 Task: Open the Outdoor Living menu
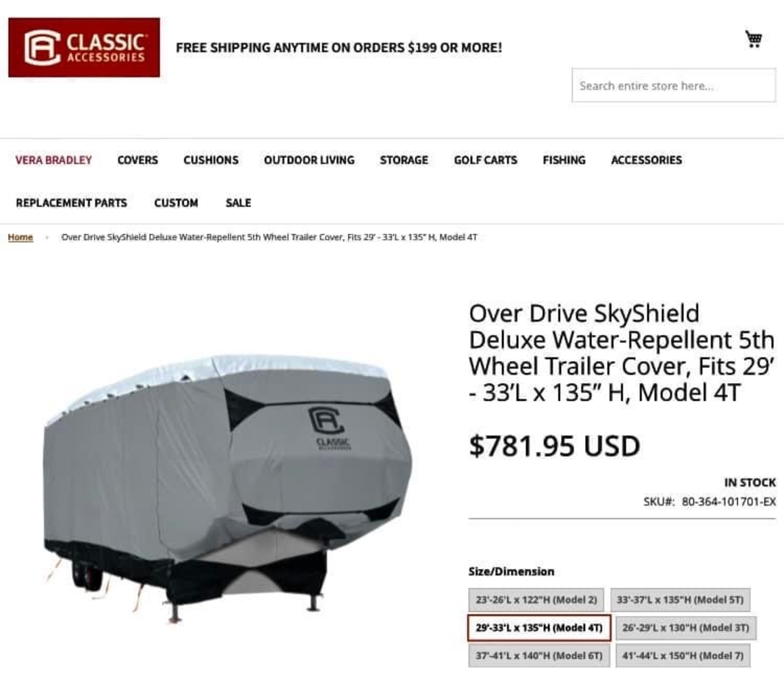coord(309,160)
